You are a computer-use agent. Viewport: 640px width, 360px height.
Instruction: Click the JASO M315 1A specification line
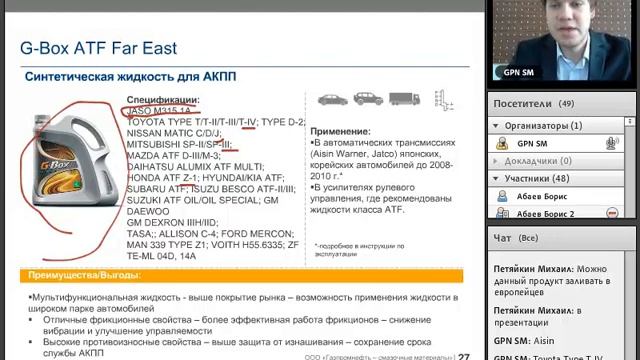click(159, 111)
